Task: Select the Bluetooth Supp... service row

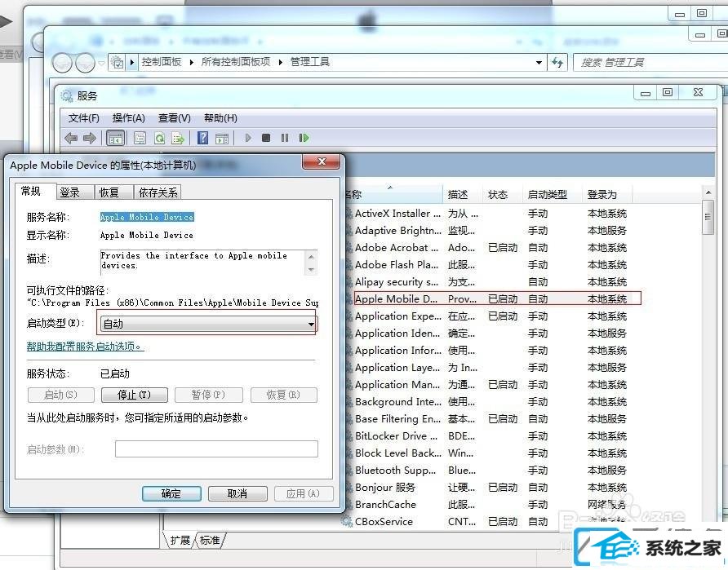Action: 487,471
